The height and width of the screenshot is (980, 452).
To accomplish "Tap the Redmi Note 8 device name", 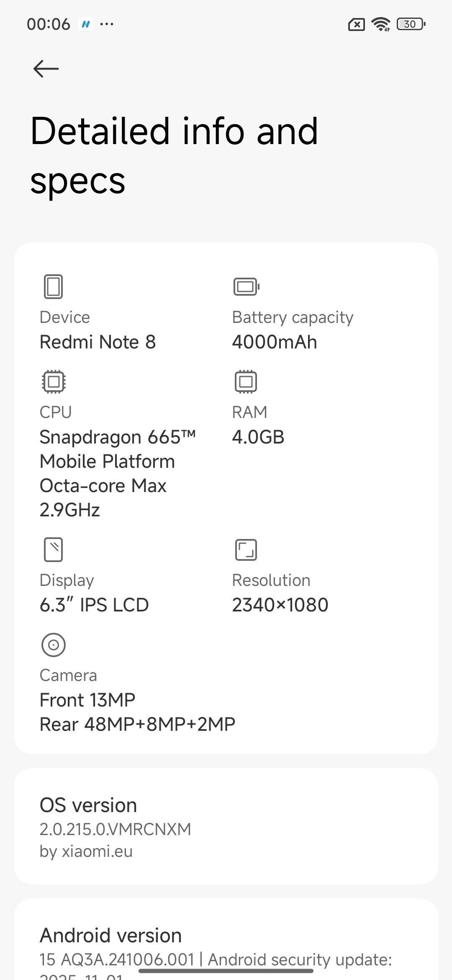I will (x=98, y=342).
